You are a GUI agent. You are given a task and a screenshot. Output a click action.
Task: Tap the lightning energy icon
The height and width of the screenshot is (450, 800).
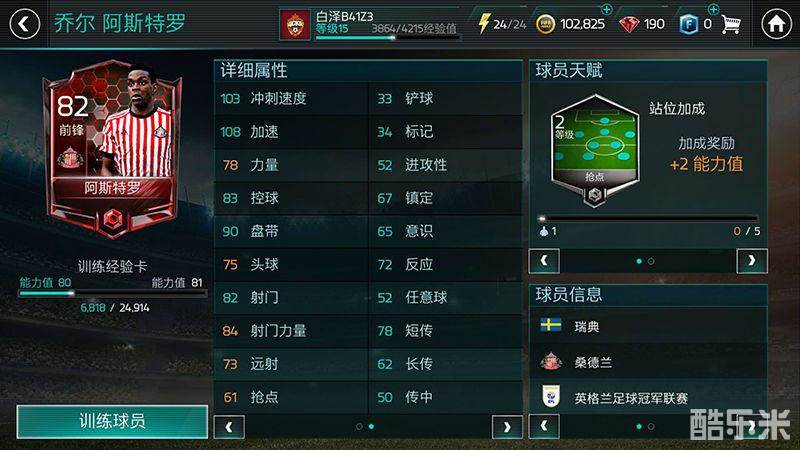[483, 23]
